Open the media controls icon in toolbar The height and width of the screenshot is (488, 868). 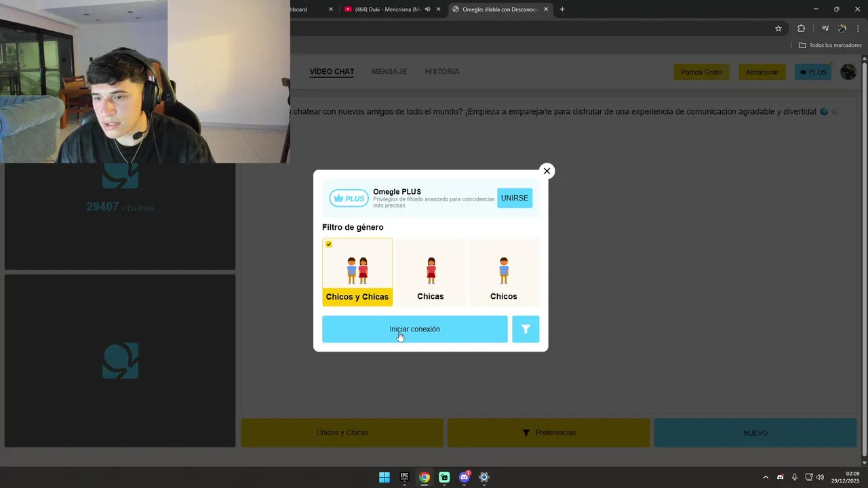point(825,28)
